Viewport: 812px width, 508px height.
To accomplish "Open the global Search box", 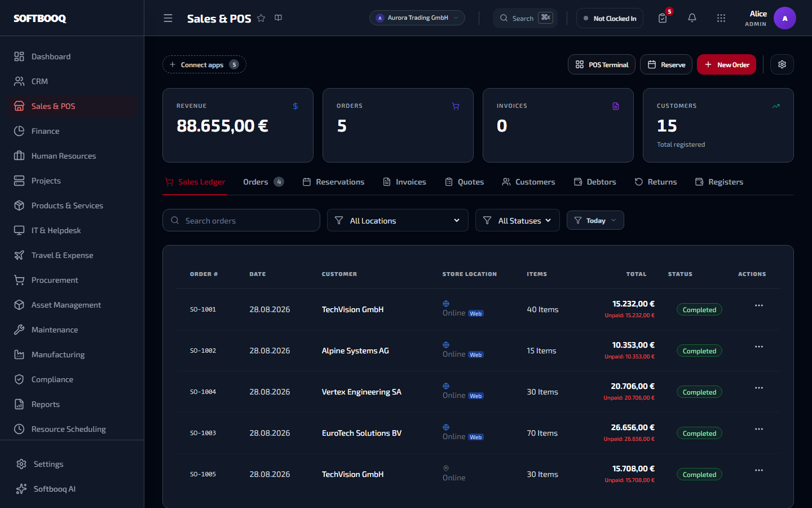I will pos(525,18).
